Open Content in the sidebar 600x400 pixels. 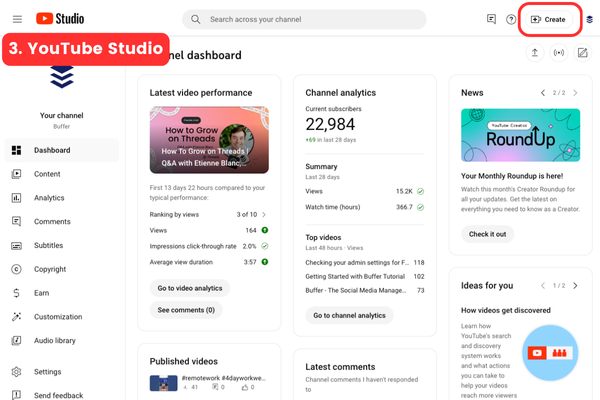pyautogui.click(x=62, y=174)
